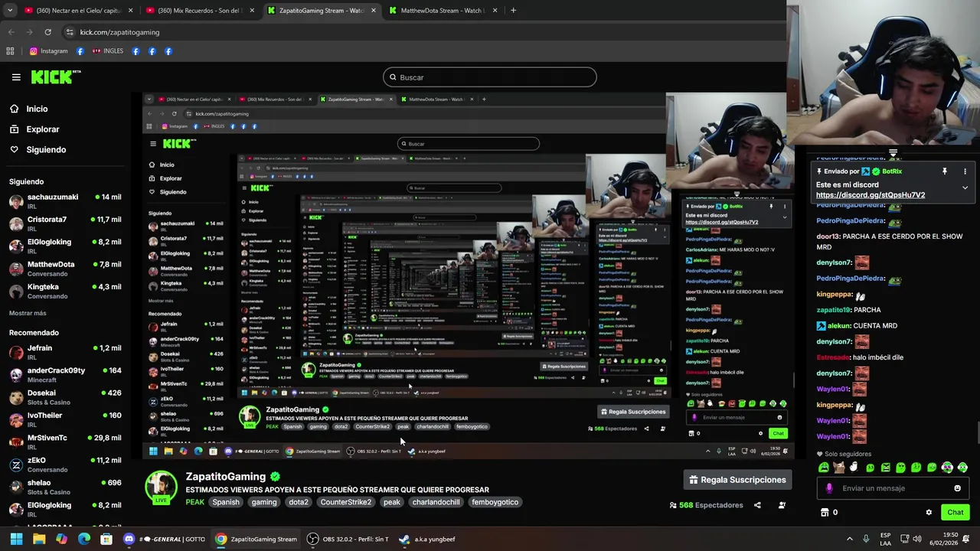980x551 pixels.
Task: Click the green Chat send button
Action: pyautogui.click(x=955, y=513)
